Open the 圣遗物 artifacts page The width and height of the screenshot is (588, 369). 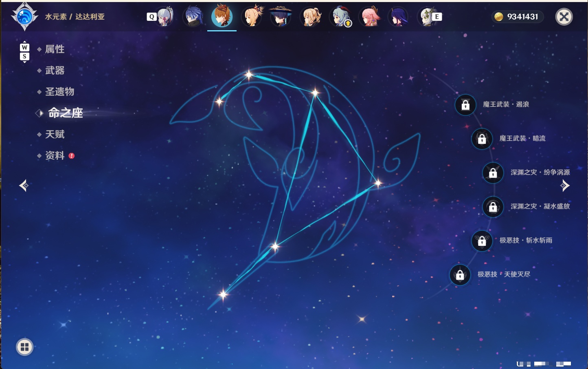(x=60, y=92)
